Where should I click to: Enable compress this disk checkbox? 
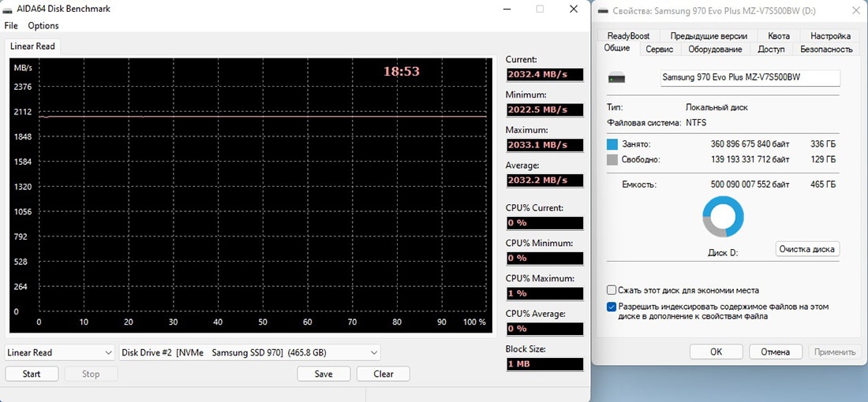[x=612, y=290]
